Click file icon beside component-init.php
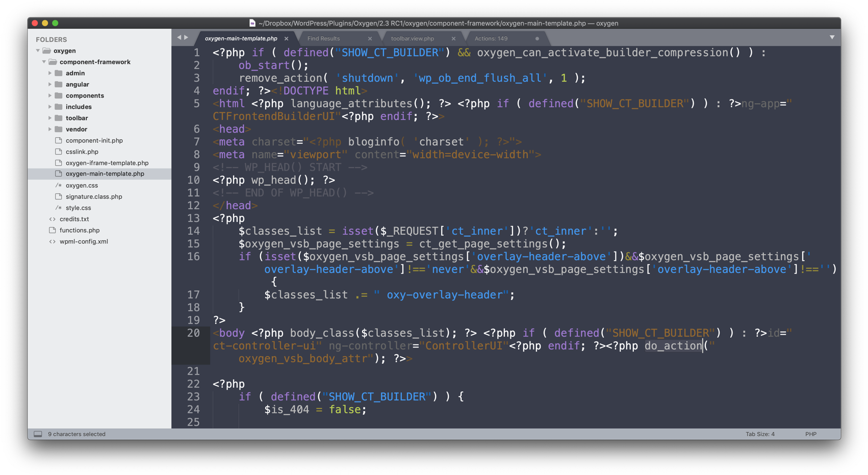The width and height of the screenshot is (868, 475). click(x=59, y=140)
